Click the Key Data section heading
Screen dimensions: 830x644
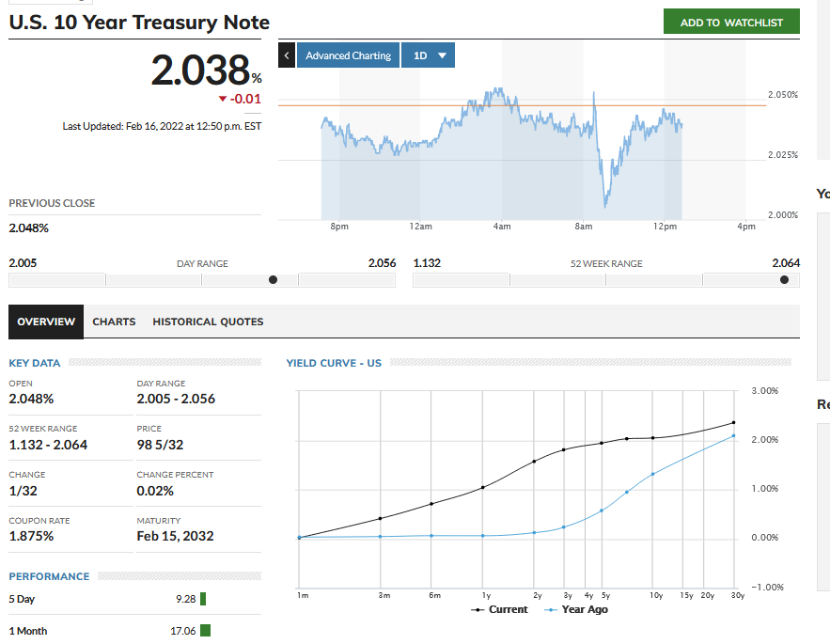pyautogui.click(x=35, y=363)
